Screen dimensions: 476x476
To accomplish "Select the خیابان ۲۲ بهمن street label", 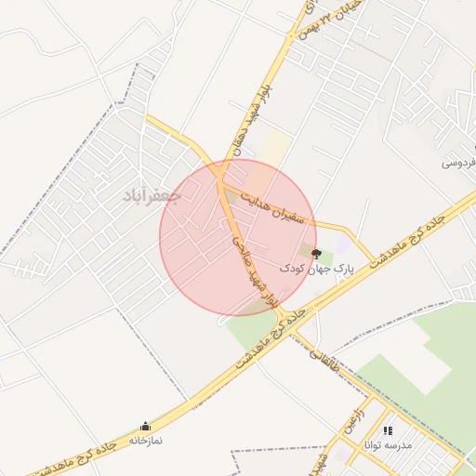I will tap(330, 20).
